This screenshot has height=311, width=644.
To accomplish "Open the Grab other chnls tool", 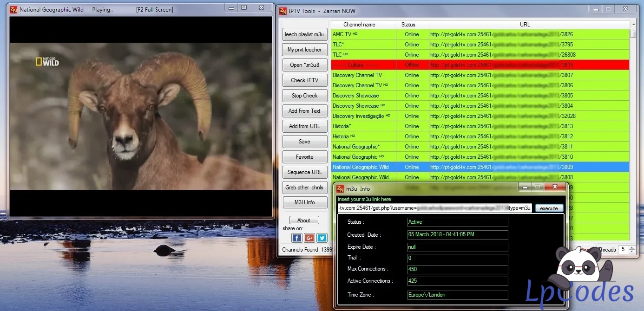I will click(305, 188).
